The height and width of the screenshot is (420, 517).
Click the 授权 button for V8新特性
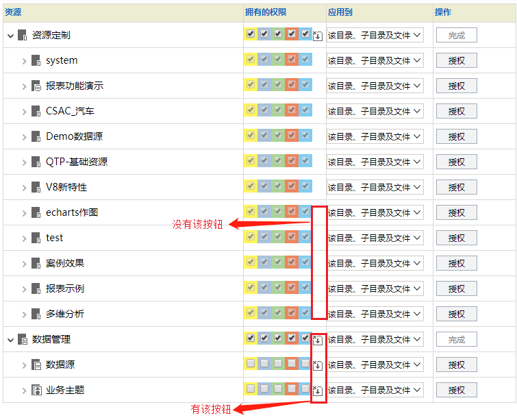pos(456,187)
